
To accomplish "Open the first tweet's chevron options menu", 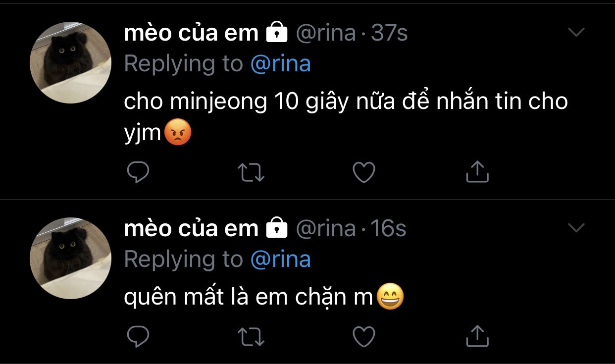I will [576, 33].
